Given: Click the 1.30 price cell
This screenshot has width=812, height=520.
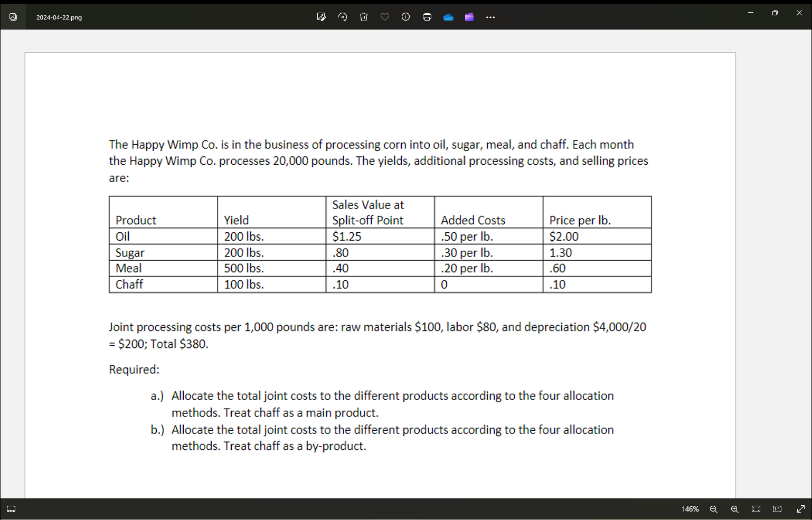Looking at the screenshot, I should pyautogui.click(x=597, y=252).
